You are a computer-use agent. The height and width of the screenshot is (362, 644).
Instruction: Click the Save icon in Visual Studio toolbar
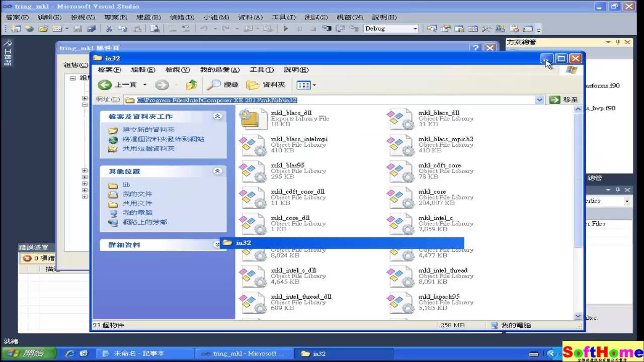(x=77, y=29)
